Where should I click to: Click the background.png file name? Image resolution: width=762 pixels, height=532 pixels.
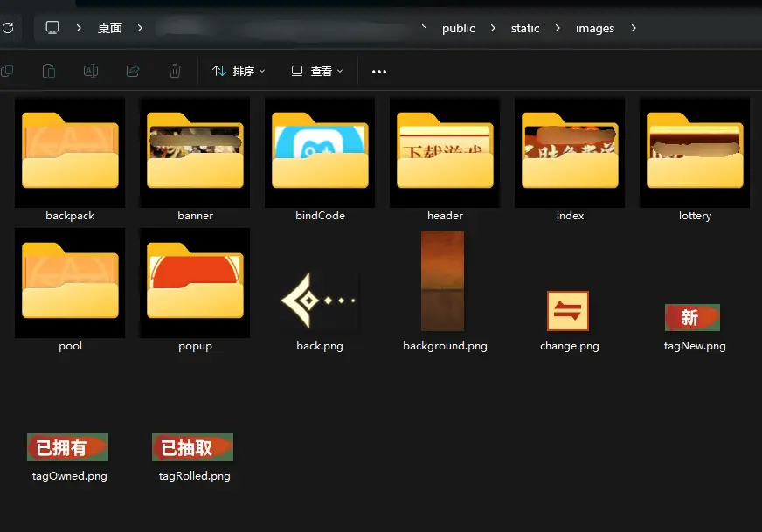click(x=445, y=346)
